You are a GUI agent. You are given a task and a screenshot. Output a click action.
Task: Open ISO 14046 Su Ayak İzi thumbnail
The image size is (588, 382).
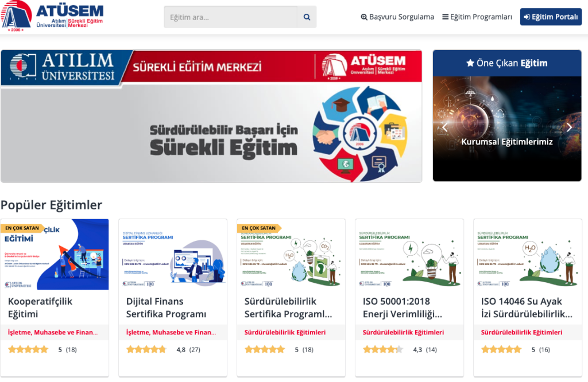click(528, 254)
